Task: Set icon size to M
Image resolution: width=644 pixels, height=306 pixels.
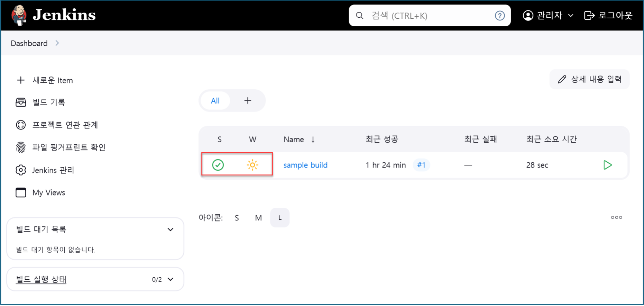Action: pyautogui.click(x=258, y=218)
